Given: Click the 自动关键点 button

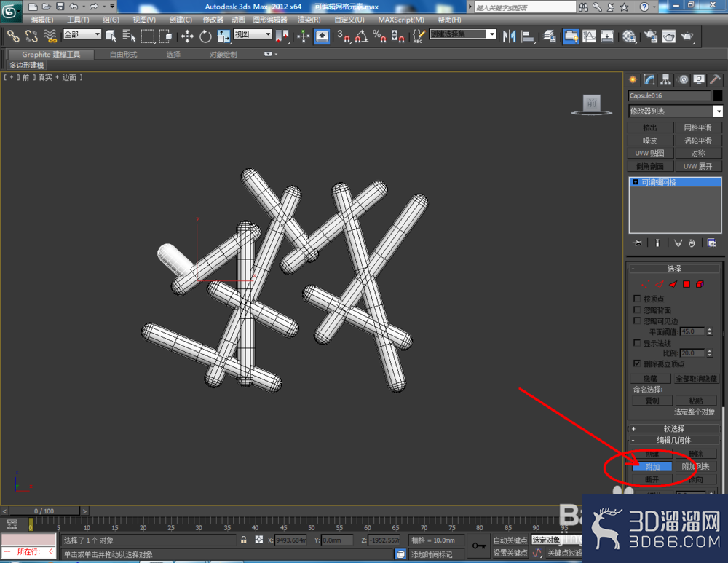Looking at the screenshot, I should tap(510, 540).
